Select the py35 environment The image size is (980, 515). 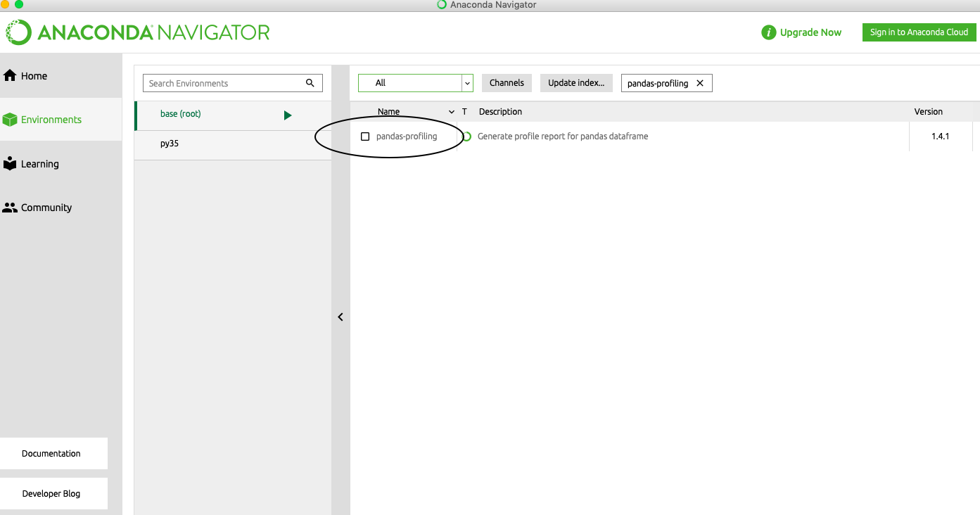[x=233, y=145]
